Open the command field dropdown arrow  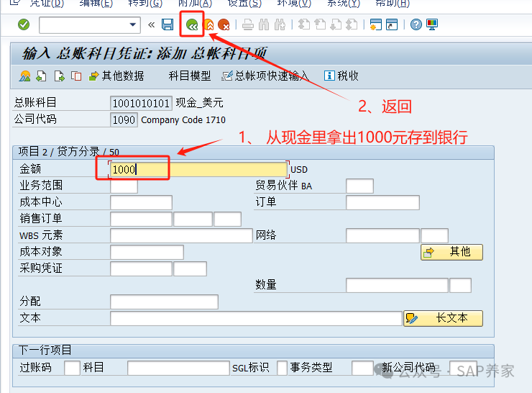click(133, 24)
